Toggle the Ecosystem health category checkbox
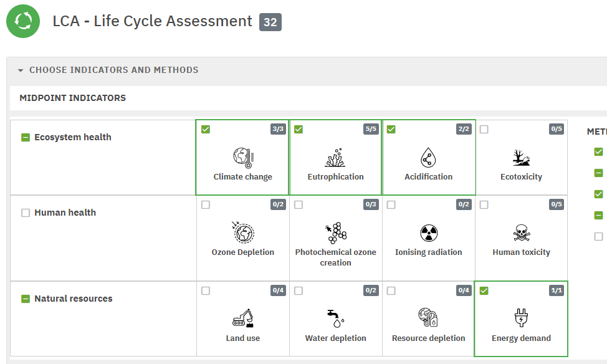This screenshot has height=364, width=607. pos(26,137)
